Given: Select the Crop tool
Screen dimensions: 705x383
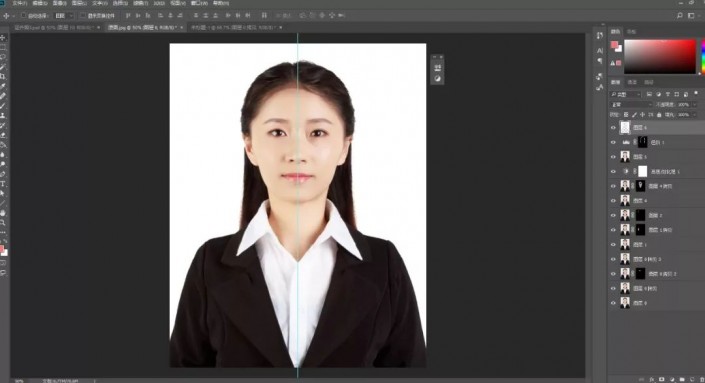Looking at the screenshot, I should click(3, 77).
